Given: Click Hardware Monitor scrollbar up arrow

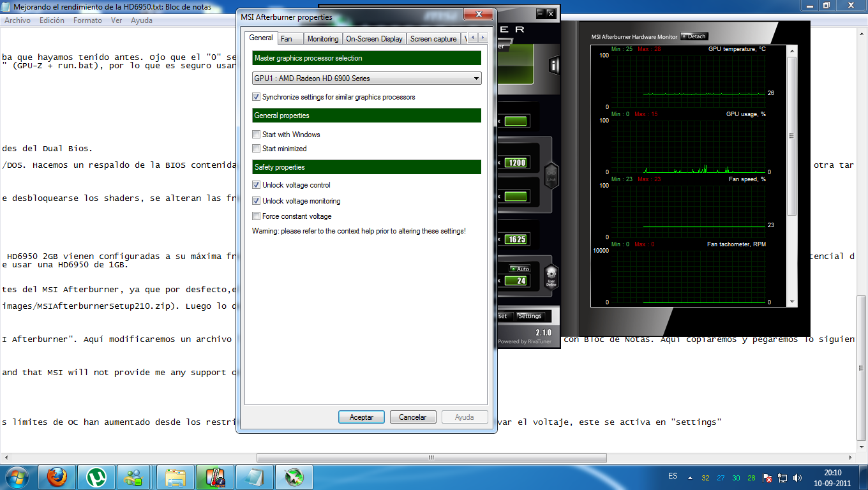Looking at the screenshot, I should pyautogui.click(x=792, y=50).
